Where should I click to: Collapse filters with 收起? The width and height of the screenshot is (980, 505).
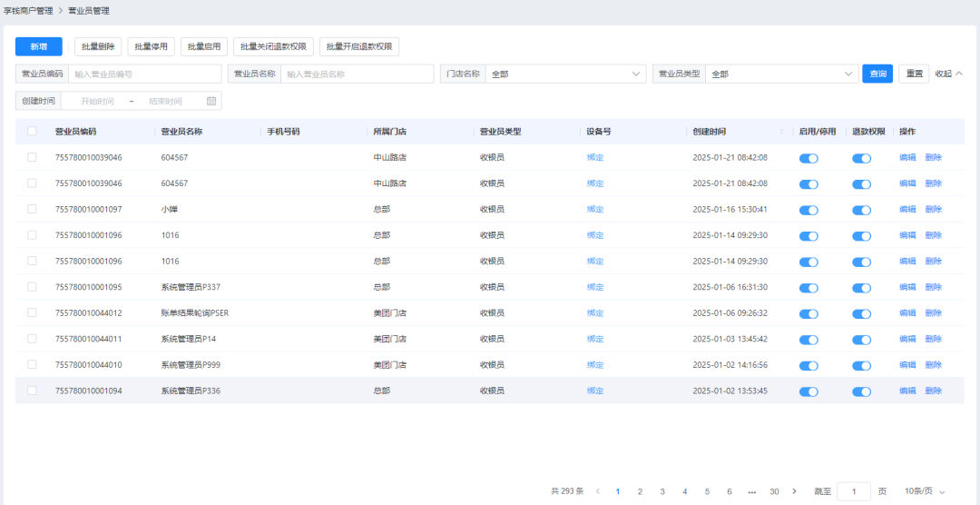point(949,74)
